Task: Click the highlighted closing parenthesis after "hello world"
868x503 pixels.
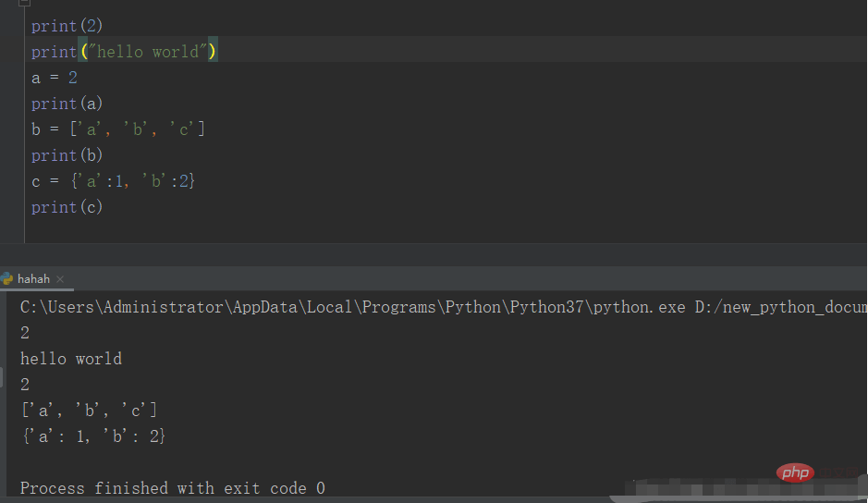Action: (x=213, y=52)
